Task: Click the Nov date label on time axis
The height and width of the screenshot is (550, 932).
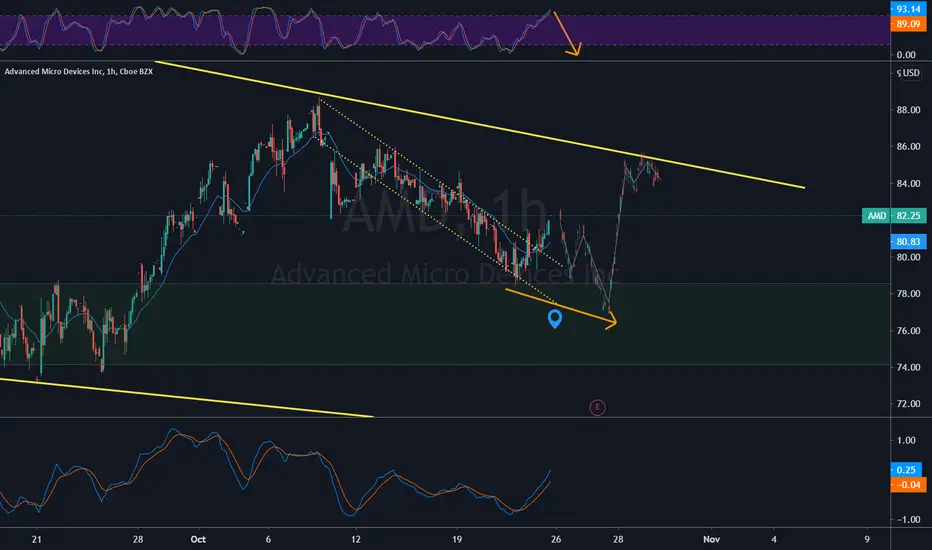Action: tap(711, 539)
